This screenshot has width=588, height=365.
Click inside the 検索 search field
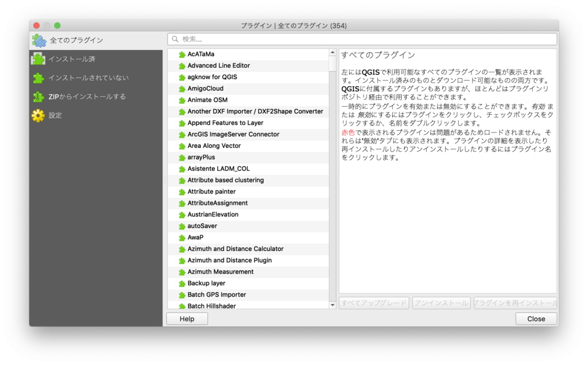pyautogui.click(x=367, y=39)
